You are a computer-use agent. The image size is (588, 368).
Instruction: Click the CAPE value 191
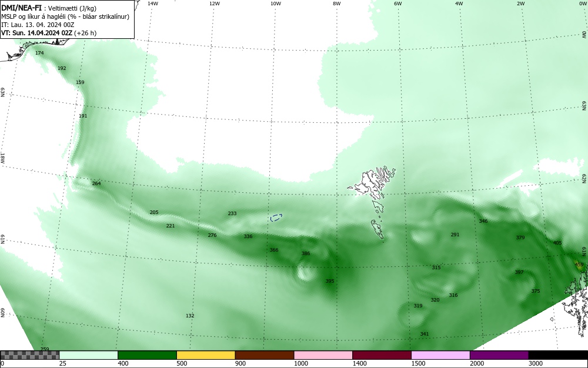(83, 116)
